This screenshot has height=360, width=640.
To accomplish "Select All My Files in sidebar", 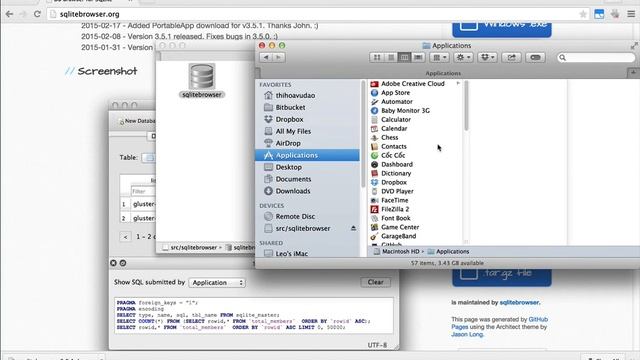I will point(293,131).
